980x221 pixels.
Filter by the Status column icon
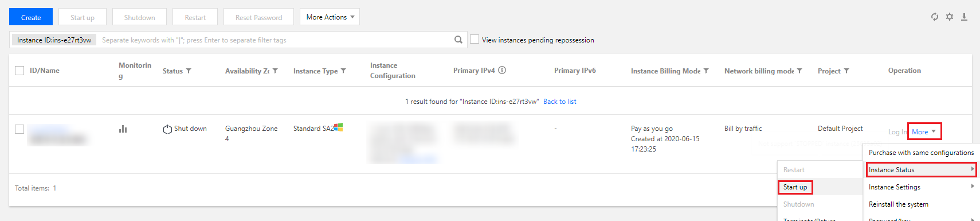189,71
